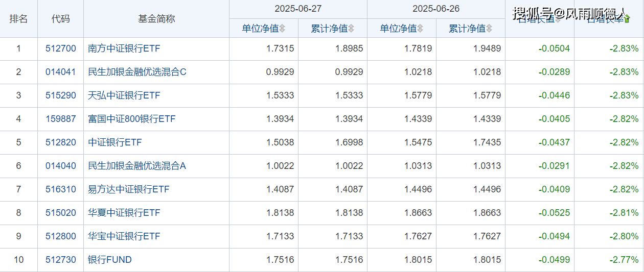Select value 1.9489 in row 1
Screen dimensions: 644x272
[487, 49]
